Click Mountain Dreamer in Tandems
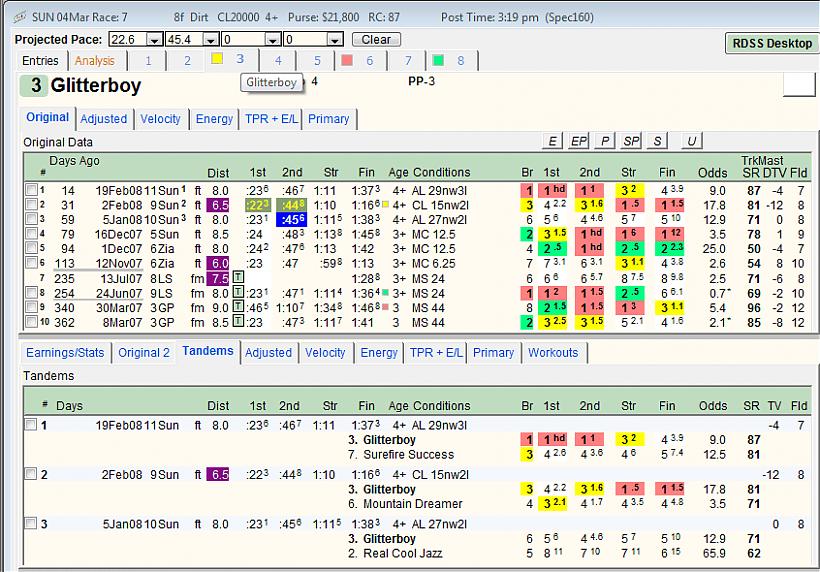Image resolution: width=820 pixels, height=572 pixels. click(413, 504)
